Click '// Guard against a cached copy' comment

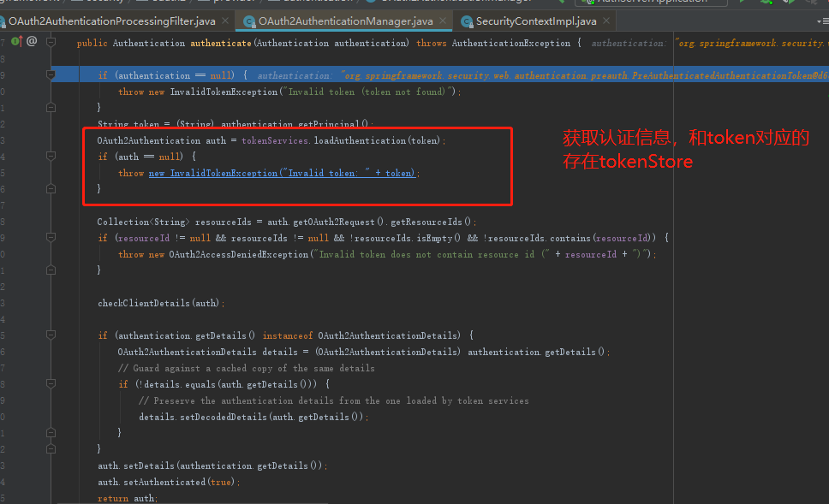point(246,368)
